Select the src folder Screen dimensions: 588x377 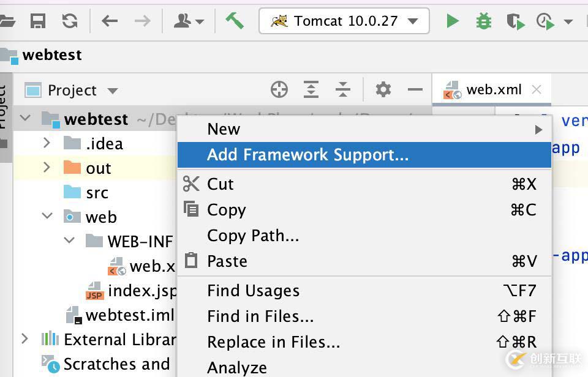click(x=86, y=193)
